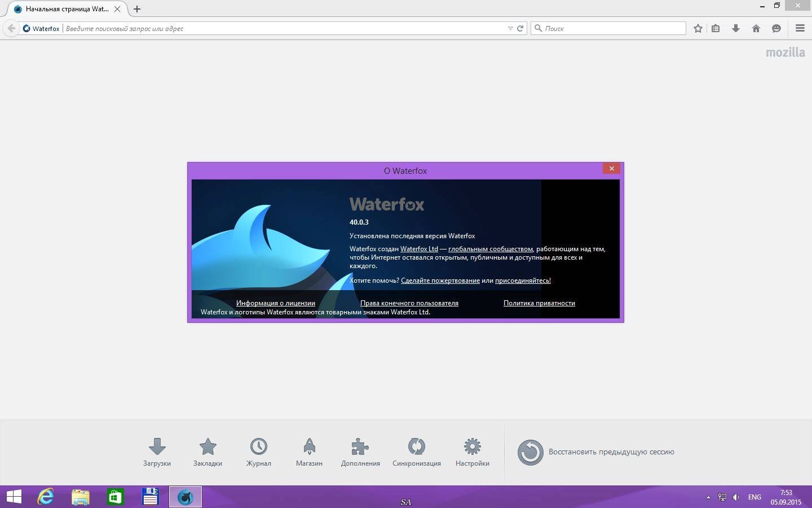Open Права конечного пользователя link
Viewport: 812px width, 508px height.
(409, 303)
